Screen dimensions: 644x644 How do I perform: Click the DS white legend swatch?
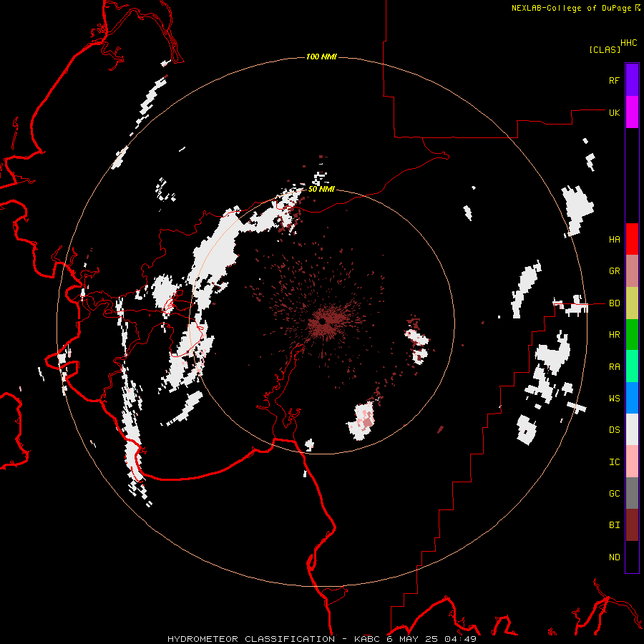click(632, 429)
